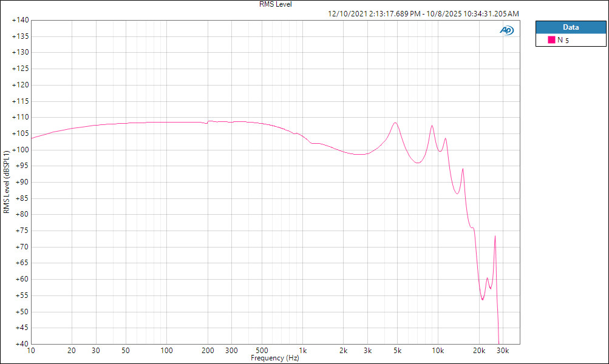Click the +75 y-axis tick label
The image size is (609, 364).
[21, 231]
